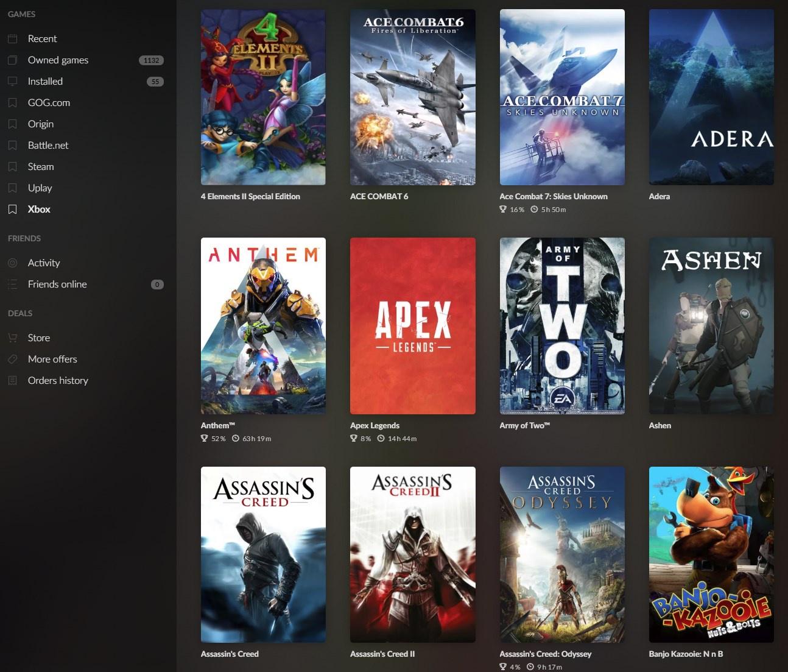The height and width of the screenshot is (672, 788).
Task: Click the 55 installed count badge
Action: (x=155, y=82)
